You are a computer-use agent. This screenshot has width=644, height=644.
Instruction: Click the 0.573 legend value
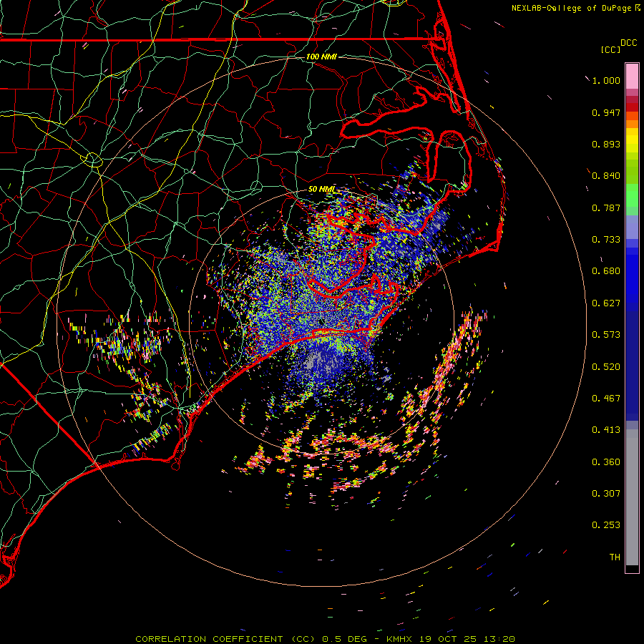click(x=606, y=335)
